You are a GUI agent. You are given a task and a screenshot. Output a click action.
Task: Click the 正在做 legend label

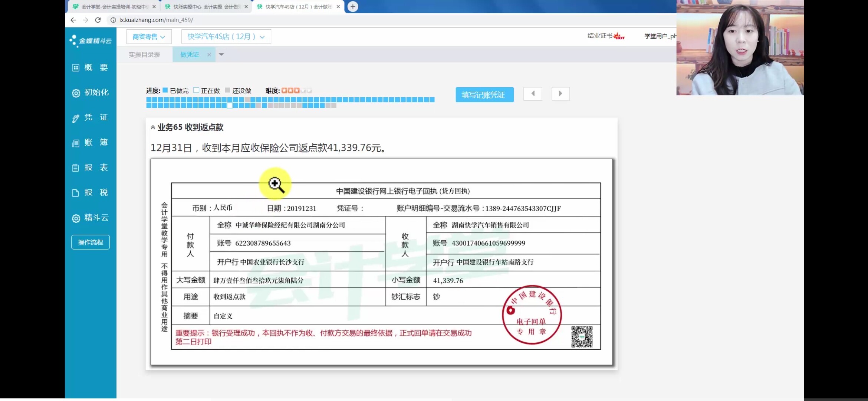click(210, 91)
